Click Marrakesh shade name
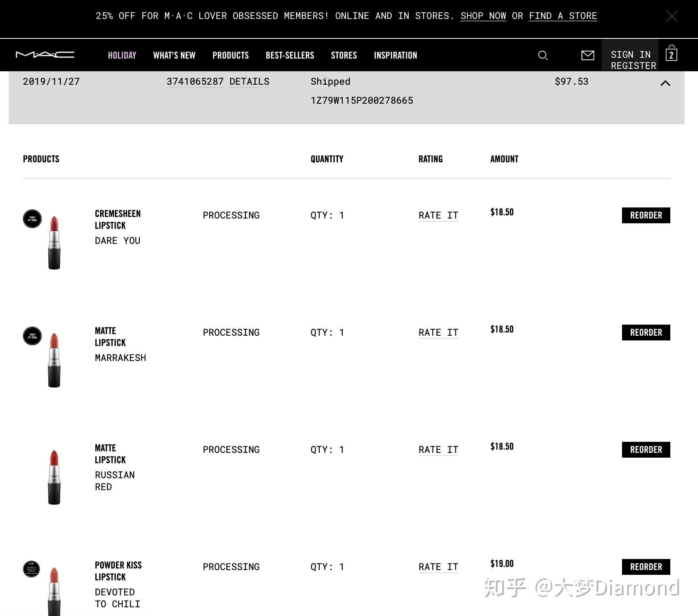Image resolution: width=698 pixels, height=616 pixels. 120,358
